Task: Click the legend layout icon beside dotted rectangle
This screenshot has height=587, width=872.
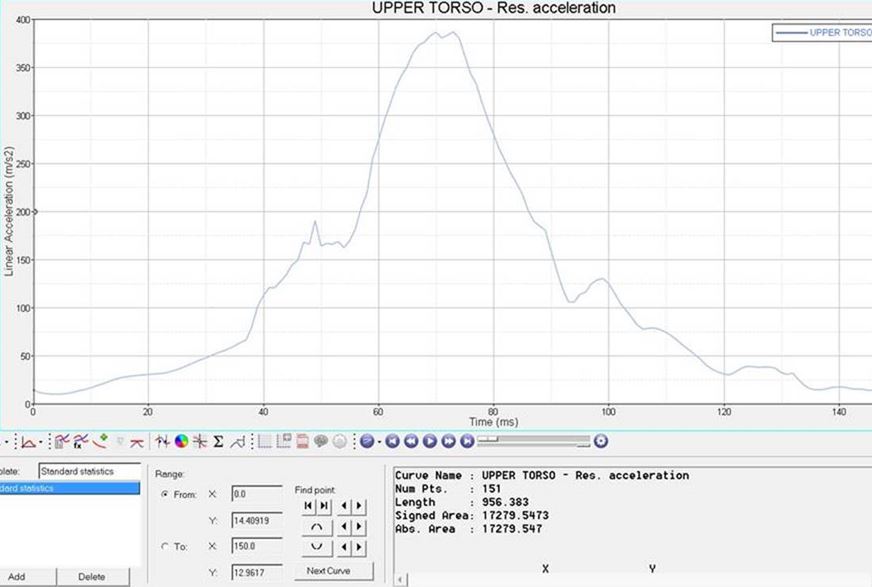Action: coord(284,442)
